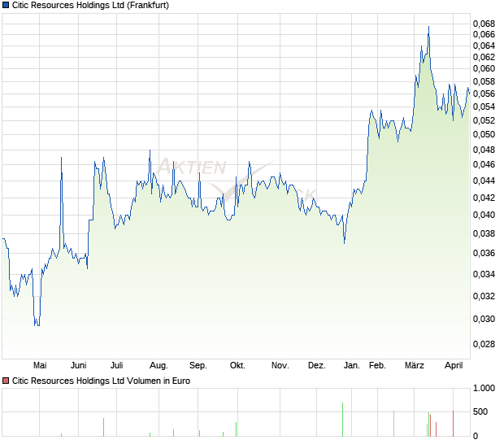Click the 500 volume axis value

[x=480, y=411]
